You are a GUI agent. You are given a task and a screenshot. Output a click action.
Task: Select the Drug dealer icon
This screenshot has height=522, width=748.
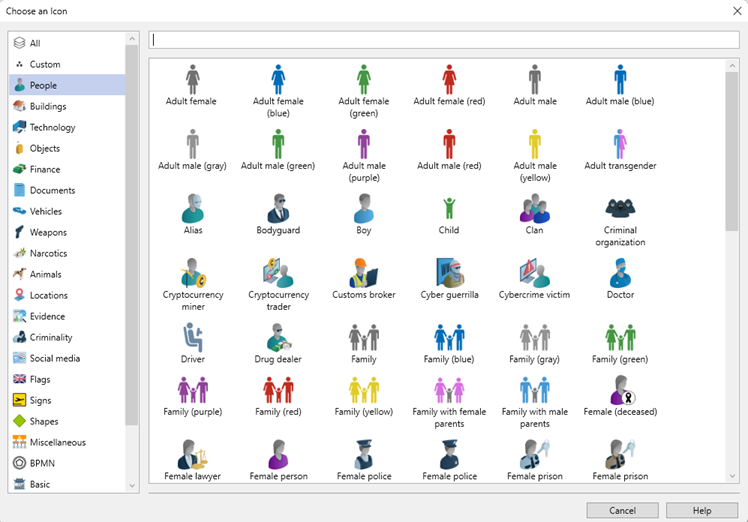(x=278, y=338)
